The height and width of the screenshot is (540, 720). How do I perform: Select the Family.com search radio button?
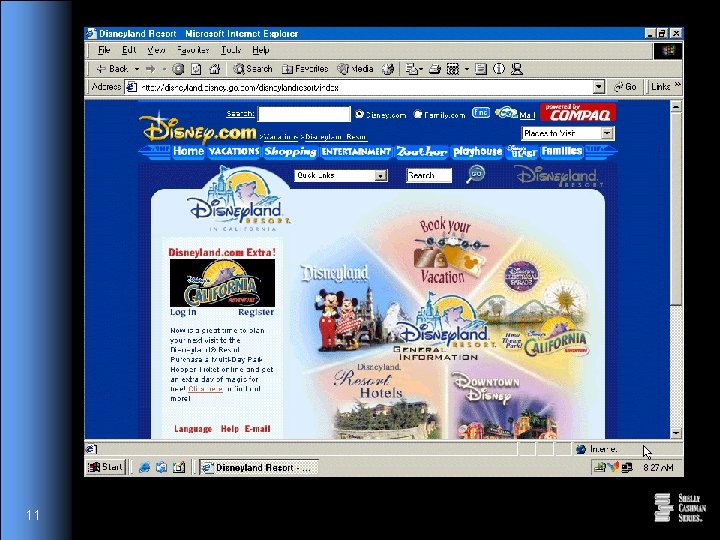[x=417, y=114]
